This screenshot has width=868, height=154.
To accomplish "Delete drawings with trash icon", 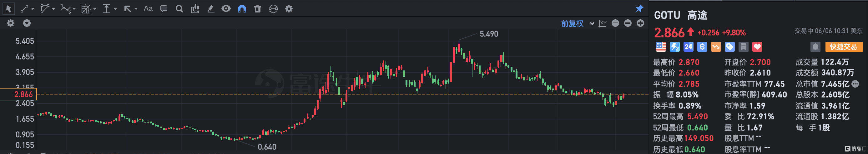I will click(257, 9).
